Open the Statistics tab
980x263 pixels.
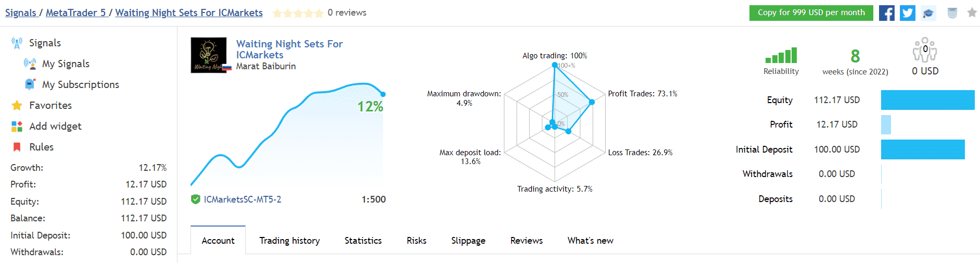click(x=363, y=241)
